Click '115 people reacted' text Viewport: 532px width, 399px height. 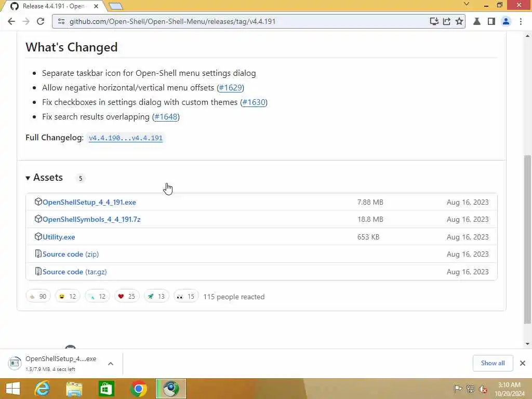tap(234, 297)
